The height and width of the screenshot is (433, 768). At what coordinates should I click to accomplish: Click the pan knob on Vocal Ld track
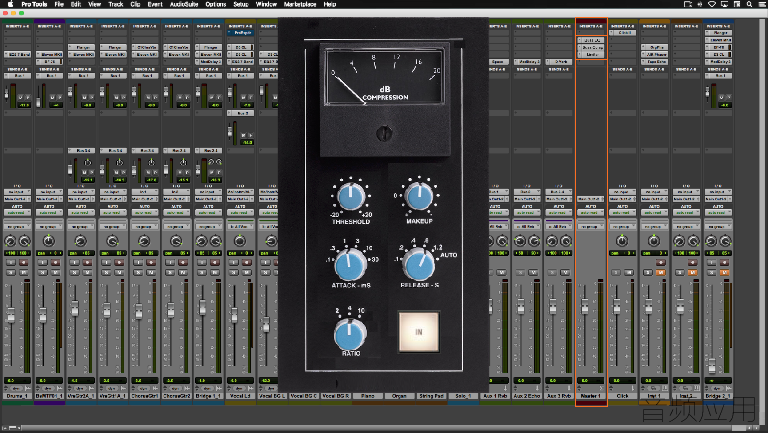pyautogui.click(x=240, y=241)
